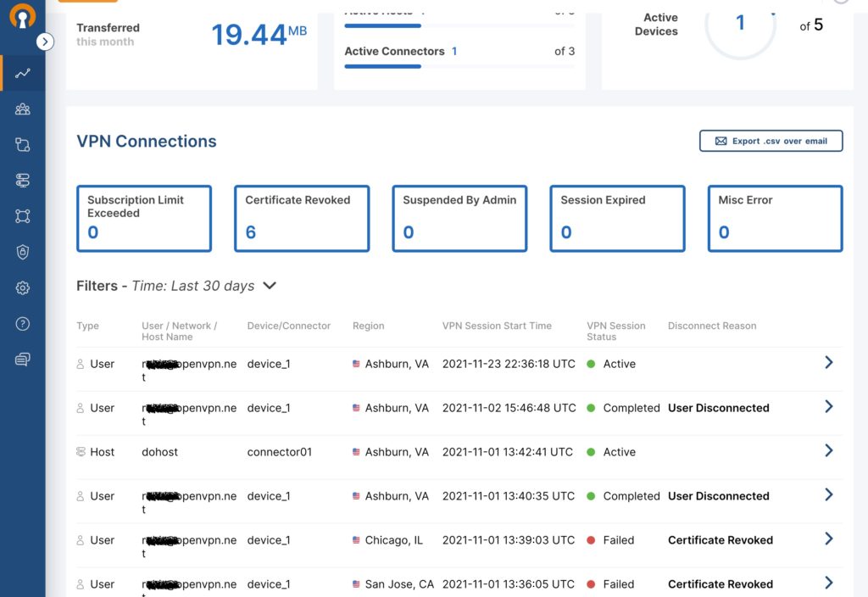The image size is (868, 597).
Task: Open the shield lock icon in sidebar
Action: (23, 252)
